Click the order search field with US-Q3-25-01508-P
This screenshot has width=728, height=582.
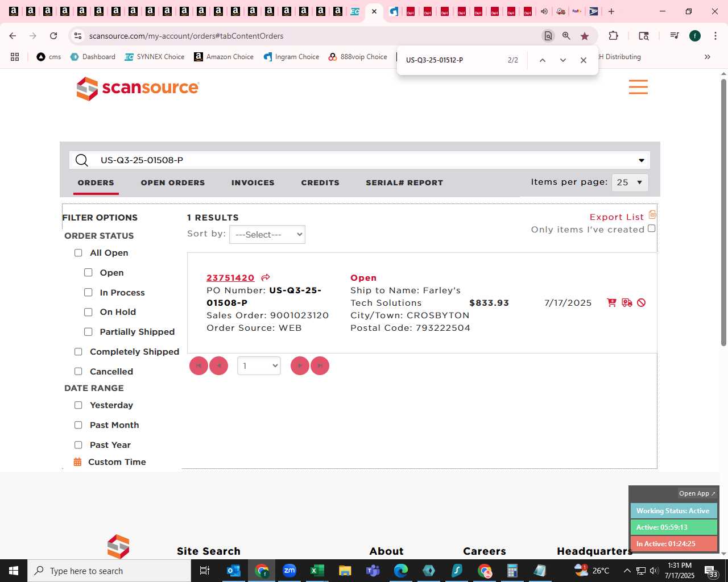point(359,160)
